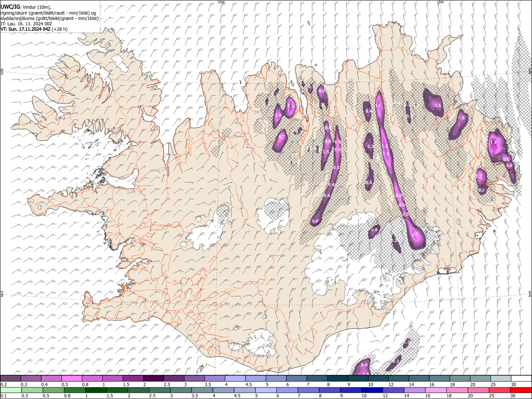The height and width of the screenshot is (399, 532).
Task: Select the rain legend swatch between 0.5 and 0.8
Action: point(53,390)
